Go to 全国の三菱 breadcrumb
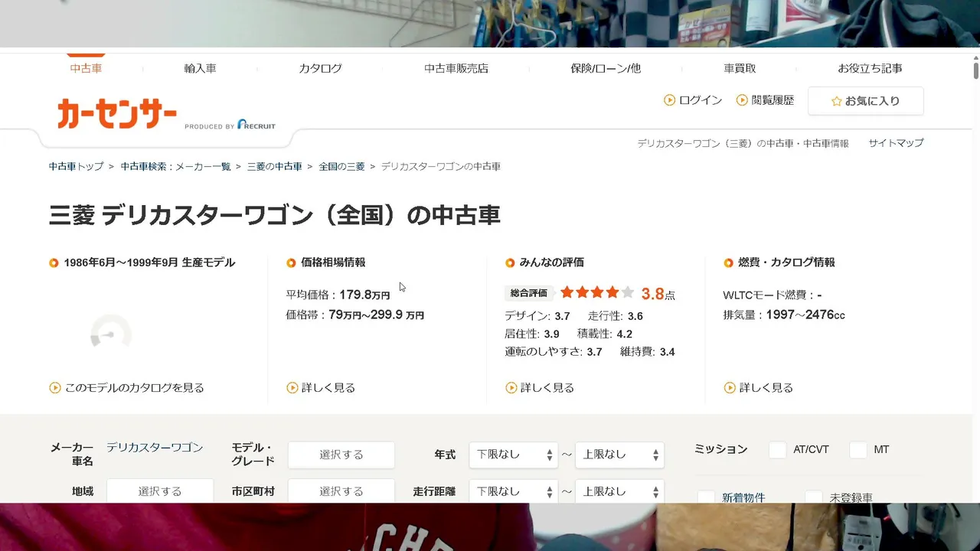The height and width of the screenshot is (551, 980). (x=341, y=166)
